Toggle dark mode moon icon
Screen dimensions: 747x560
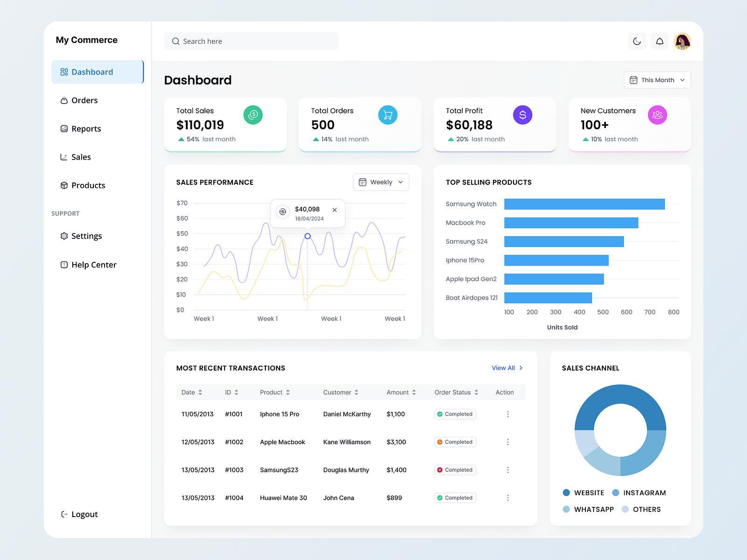pos(637,41)
